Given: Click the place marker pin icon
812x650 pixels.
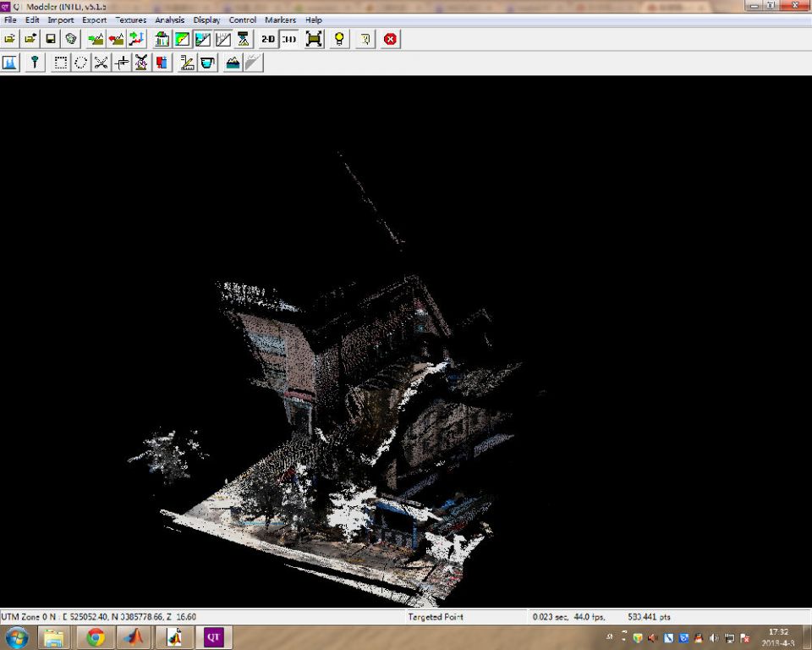Looking at the screenshot, I should [35, 63].
